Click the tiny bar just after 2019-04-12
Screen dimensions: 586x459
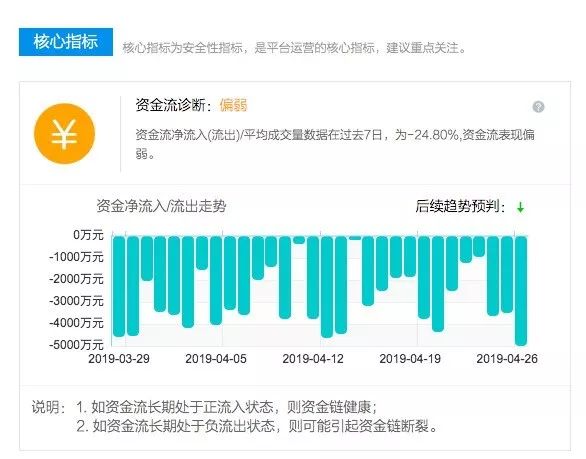point(355,238)
